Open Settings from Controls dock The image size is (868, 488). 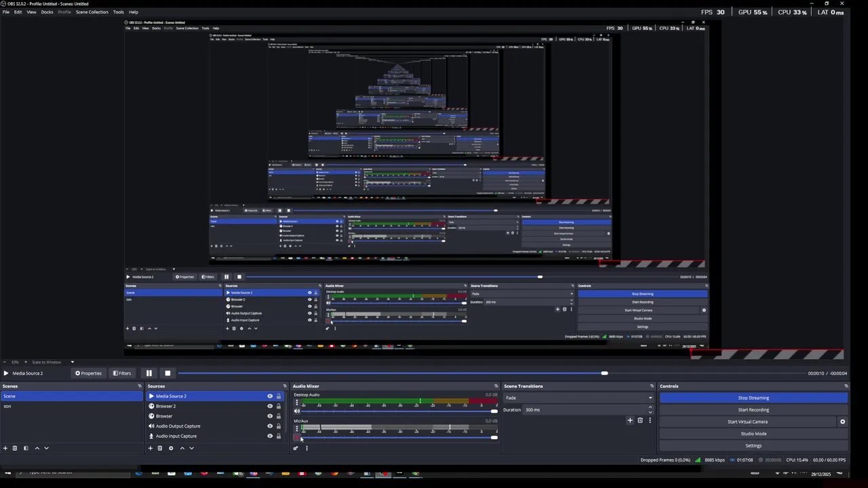coord(753,445)
